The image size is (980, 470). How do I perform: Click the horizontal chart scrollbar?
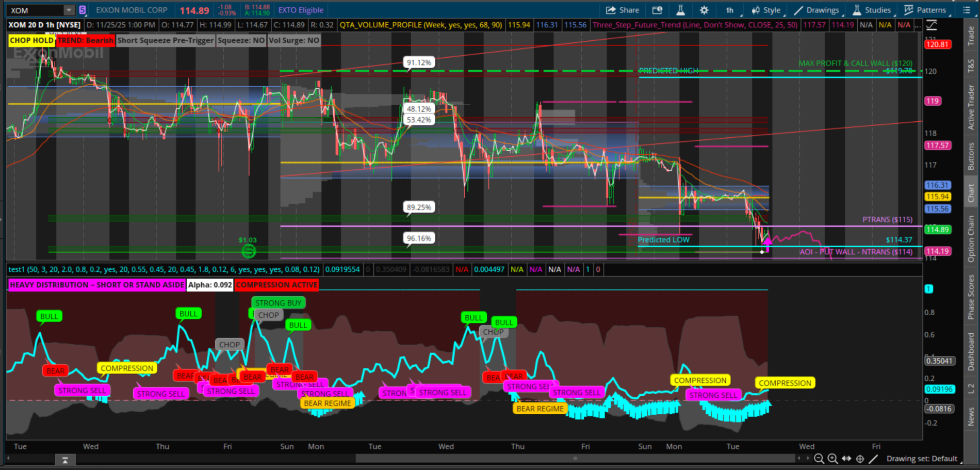click(575, 458)
